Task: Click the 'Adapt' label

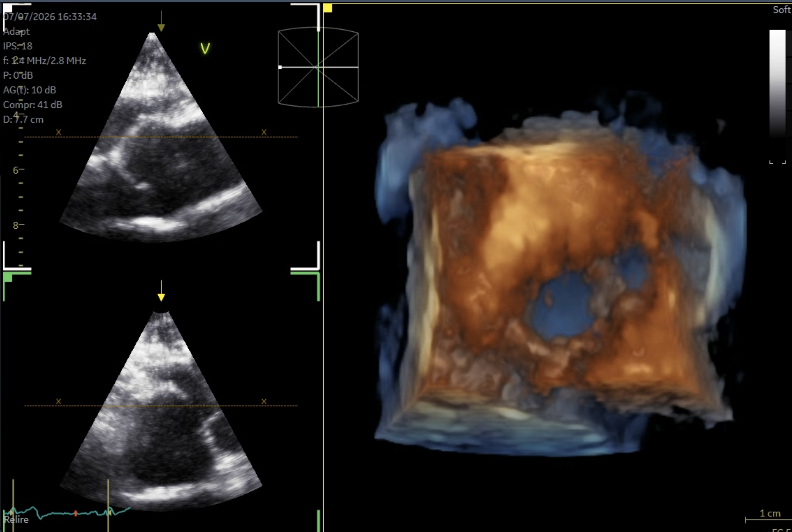Action: tap(16, 31)
